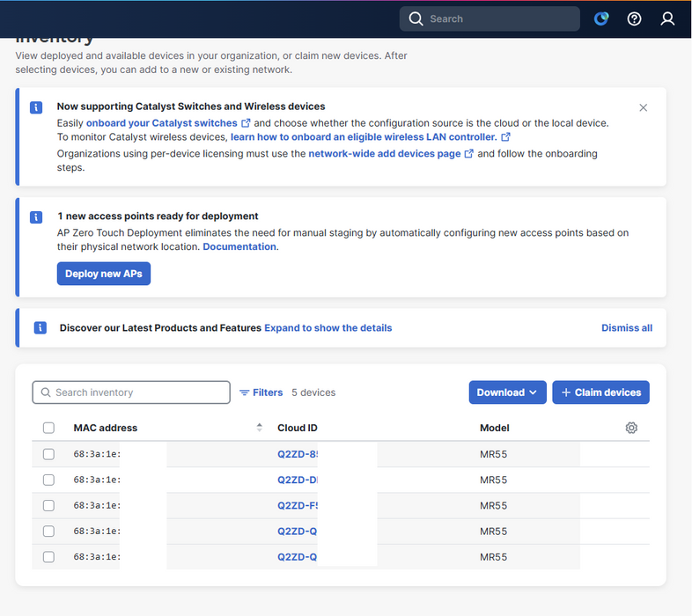Click the Filters funnel icon
The width and height of the screenshot is (692, 616).
tap(244, 392)
